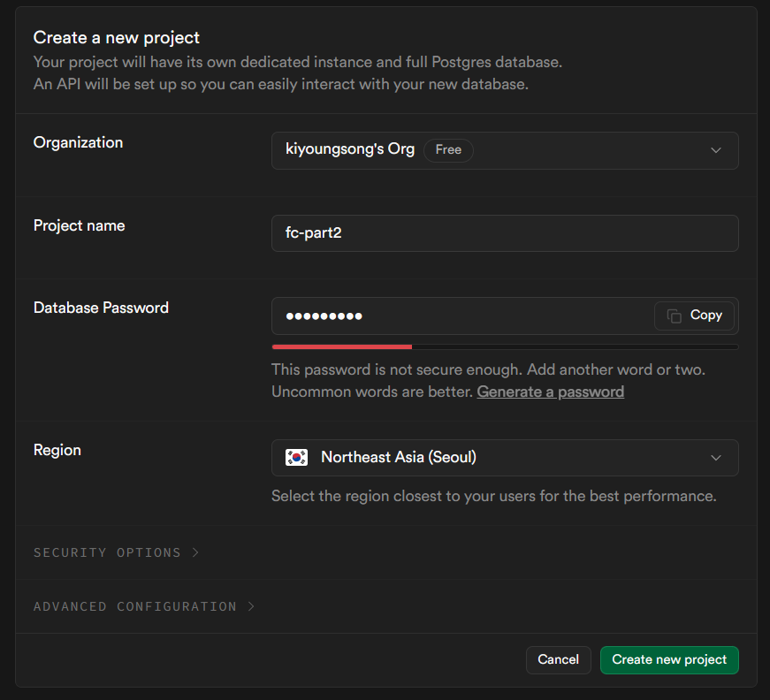Click the Create new project button

(x=669, y=659)
